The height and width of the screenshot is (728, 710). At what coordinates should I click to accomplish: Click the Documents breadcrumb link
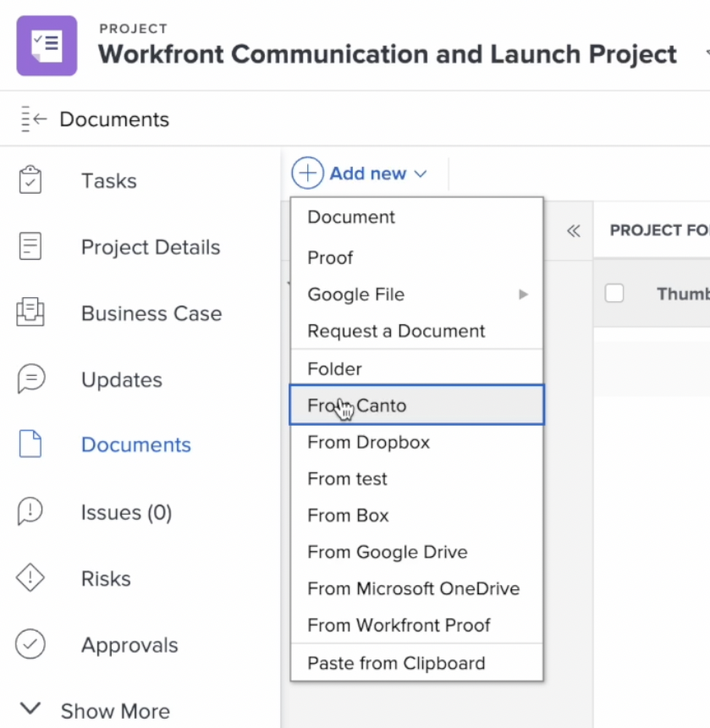point(113,119)
